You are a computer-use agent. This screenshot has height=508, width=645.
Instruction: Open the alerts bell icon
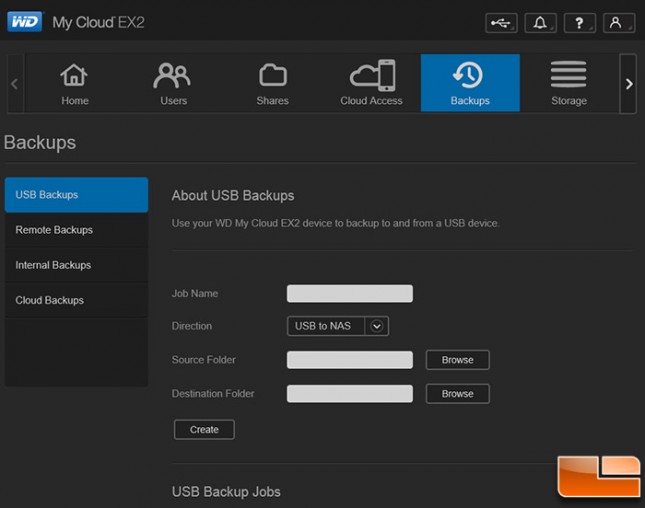point(541,23)
